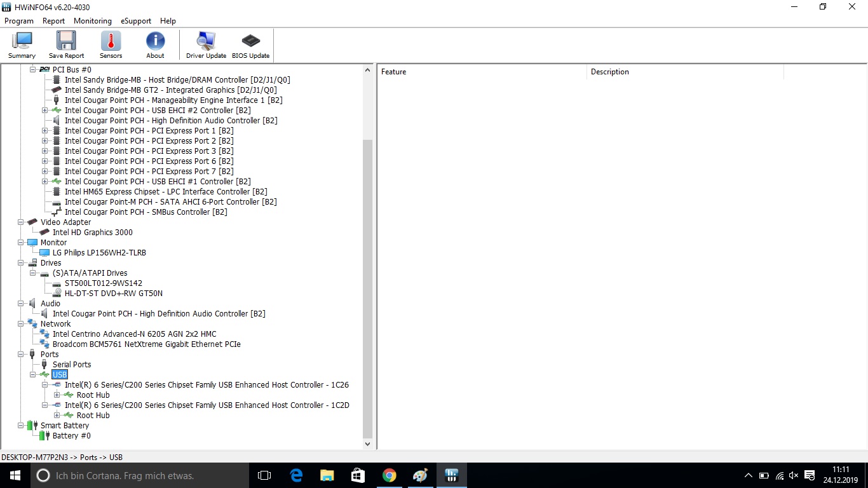Click the Network node icon

[32, 324]
